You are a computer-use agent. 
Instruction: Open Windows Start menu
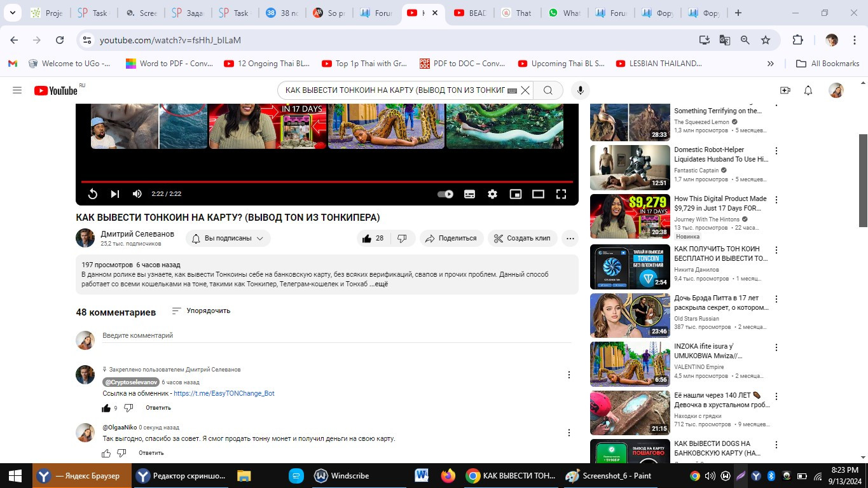[x=15, y=475]
